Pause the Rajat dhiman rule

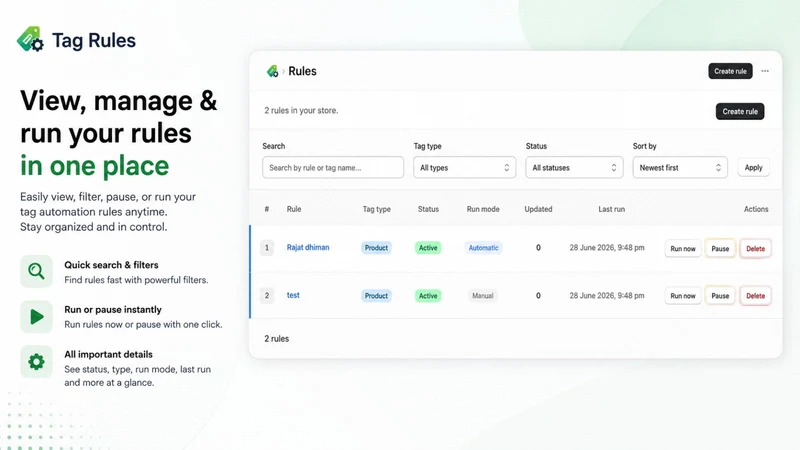pyautogui.click(x=720, y=248)
